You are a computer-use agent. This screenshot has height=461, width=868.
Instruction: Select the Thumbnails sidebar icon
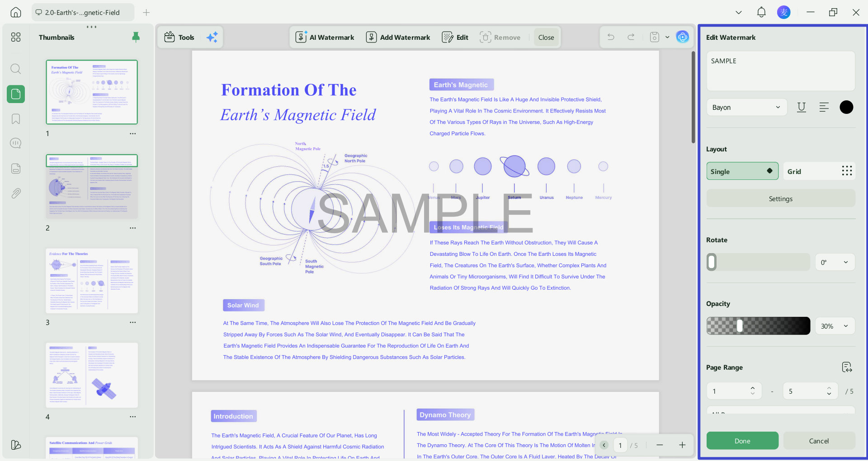pyautogui.click(x=16, y=94)
